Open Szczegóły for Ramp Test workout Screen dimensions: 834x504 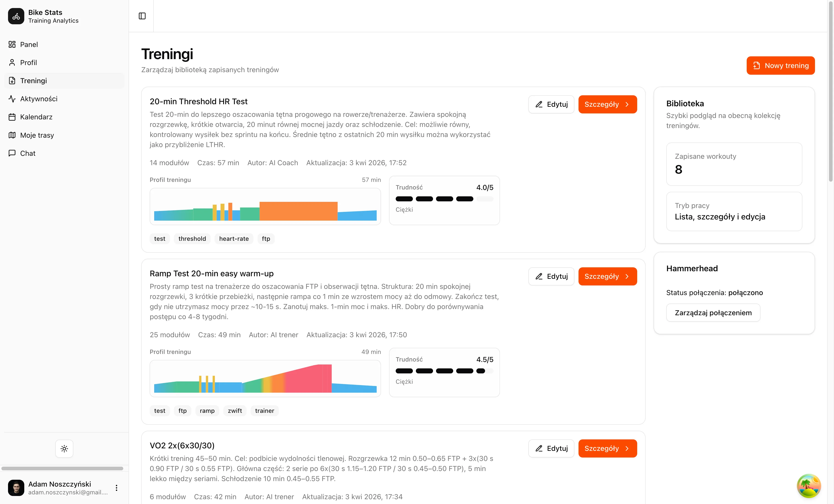tap(607, 276)
